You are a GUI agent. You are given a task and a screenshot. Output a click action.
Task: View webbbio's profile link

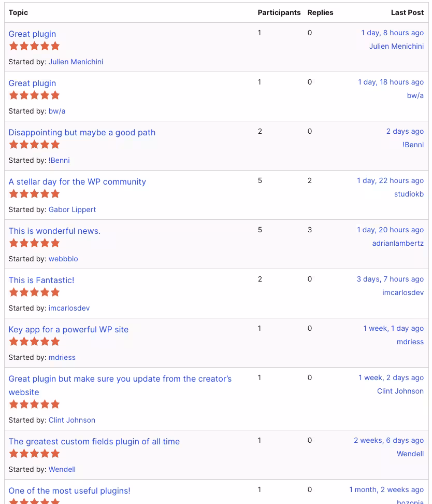[63, 259]
